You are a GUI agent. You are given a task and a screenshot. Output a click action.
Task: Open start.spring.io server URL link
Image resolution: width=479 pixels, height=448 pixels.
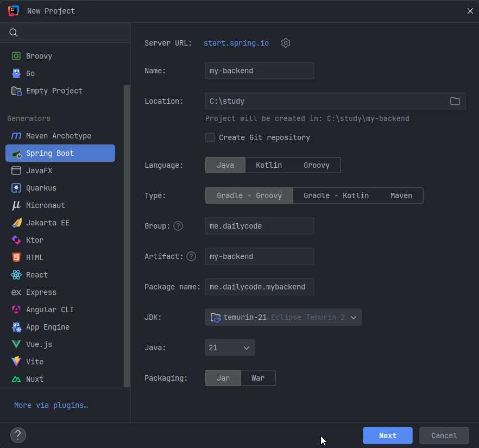236,43
